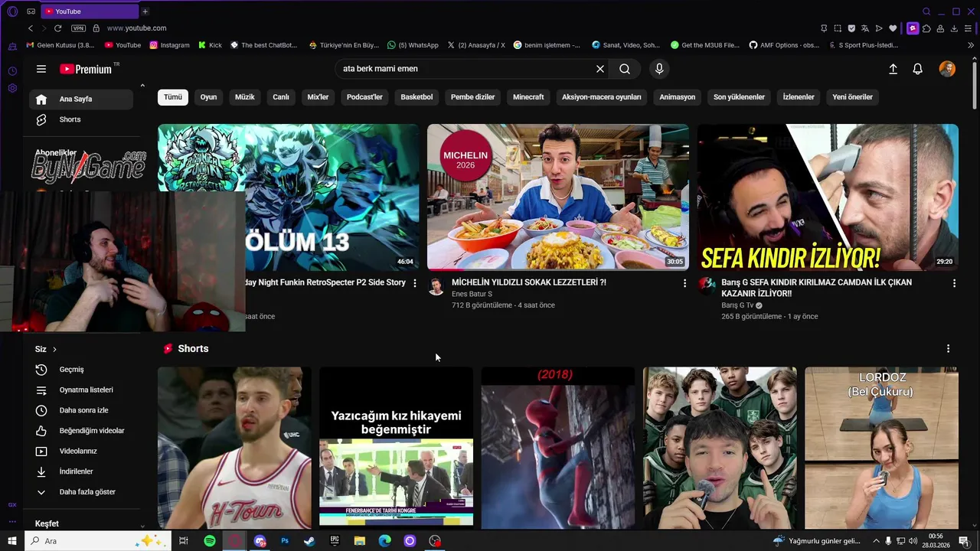Screen dimensions: 980x551
Task: Open the browser downloads icon
Action: [x=954, y=28]
